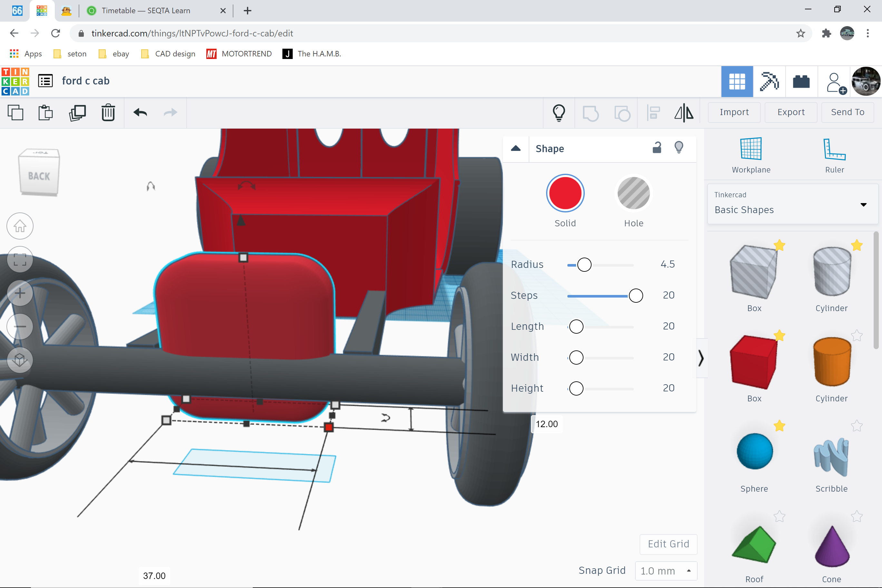Toggle favorite star on Scribble
This screenshot has width=882, height=588.
857,426
